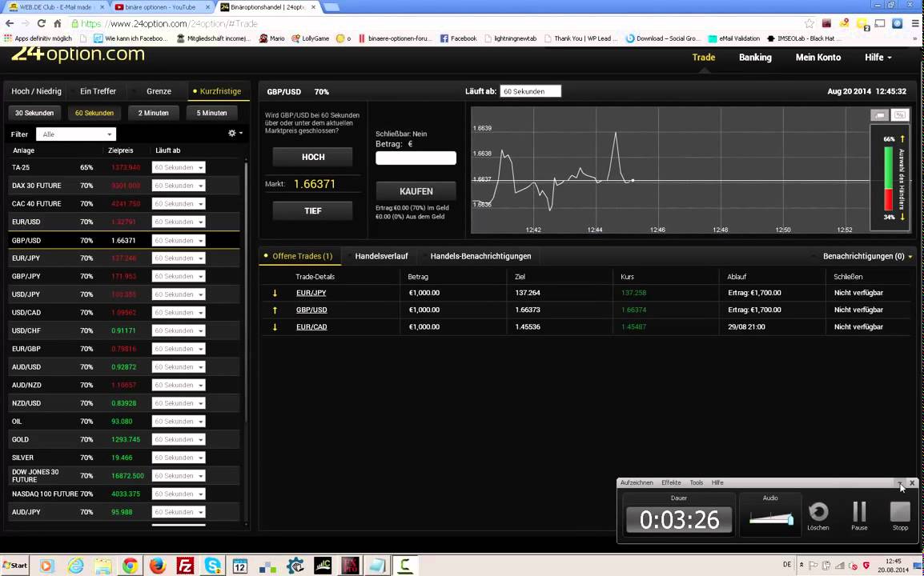Click the yellow extension icon with badge 2
The image size is (924, 576).
(x=862, y=23)
